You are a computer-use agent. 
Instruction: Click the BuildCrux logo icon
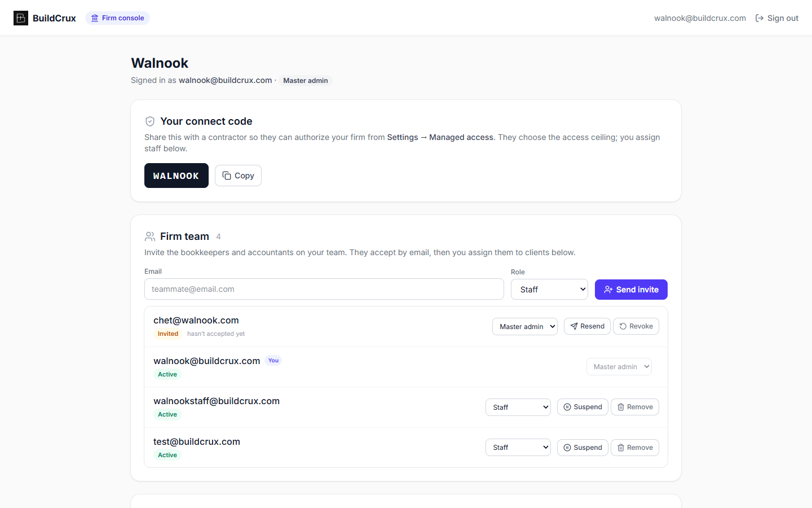tap(21, 18)
